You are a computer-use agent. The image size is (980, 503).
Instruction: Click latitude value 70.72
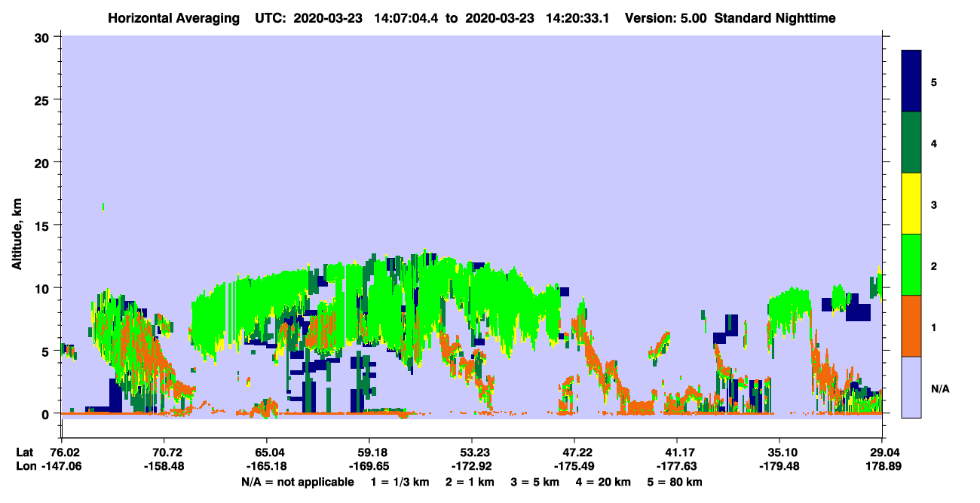click(164, 452)
